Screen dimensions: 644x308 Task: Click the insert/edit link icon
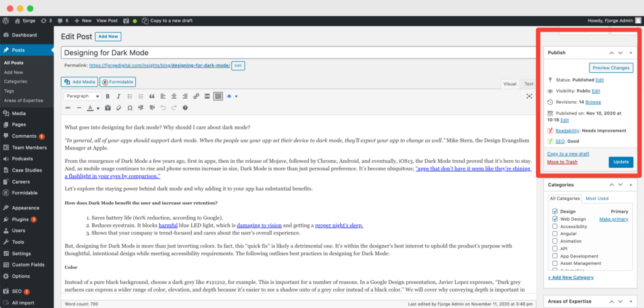tap(196, 96)
